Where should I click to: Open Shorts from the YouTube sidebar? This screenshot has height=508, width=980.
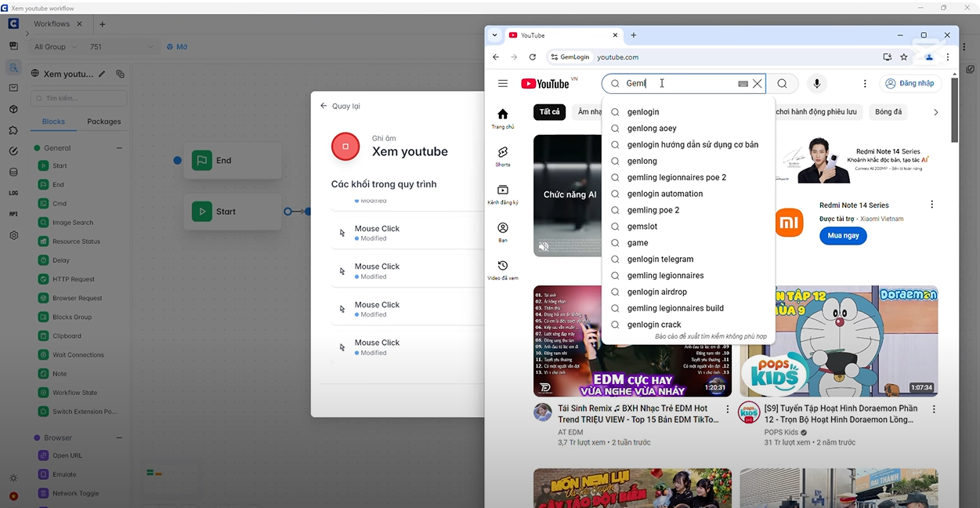(502, 154)
